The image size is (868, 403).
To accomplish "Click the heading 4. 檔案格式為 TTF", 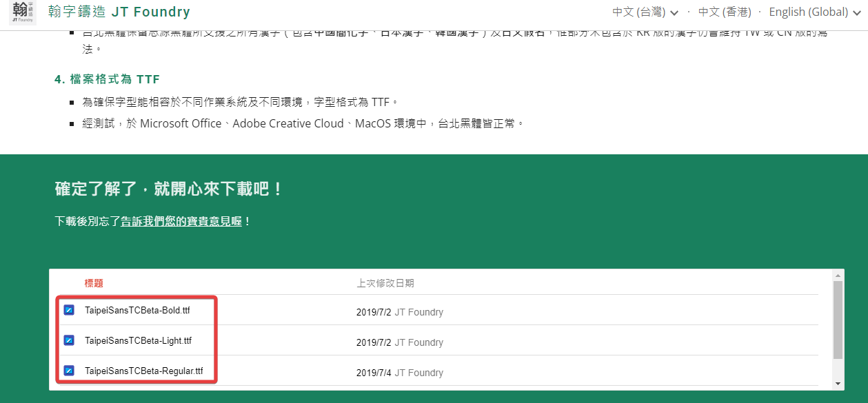I will point(107,79).
